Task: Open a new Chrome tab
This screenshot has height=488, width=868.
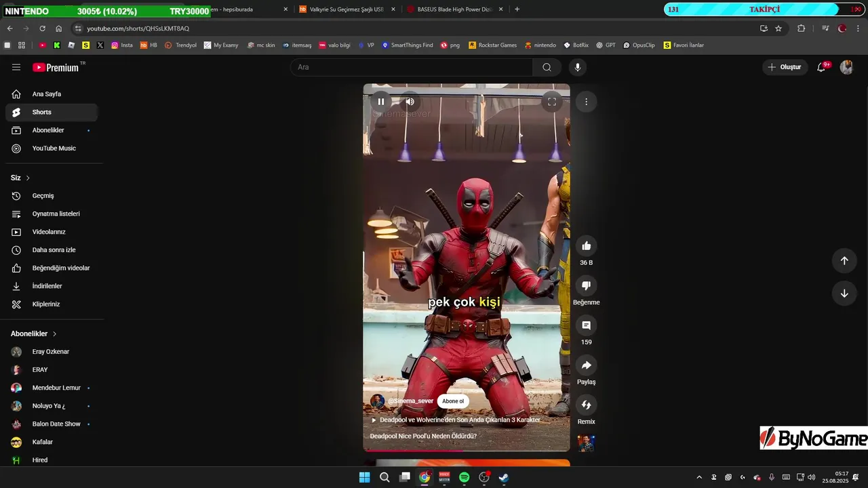Action: tap(517, 9)
